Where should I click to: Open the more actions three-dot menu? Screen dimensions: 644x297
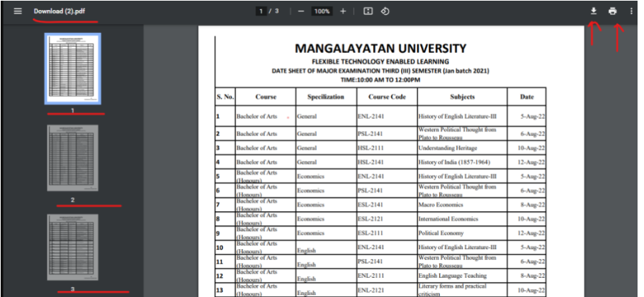point(631,11)
